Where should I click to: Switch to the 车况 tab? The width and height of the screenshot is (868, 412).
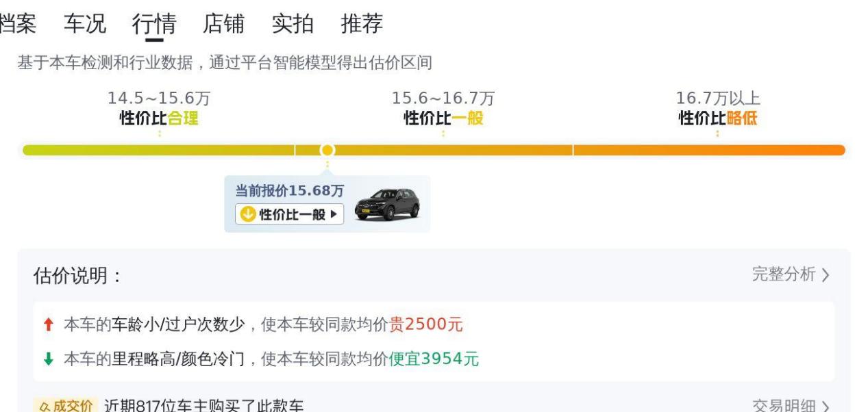coord(85,24)
